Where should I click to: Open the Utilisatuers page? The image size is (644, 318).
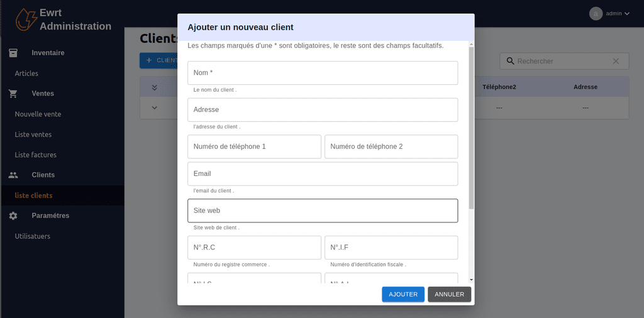tap(33, 236)
